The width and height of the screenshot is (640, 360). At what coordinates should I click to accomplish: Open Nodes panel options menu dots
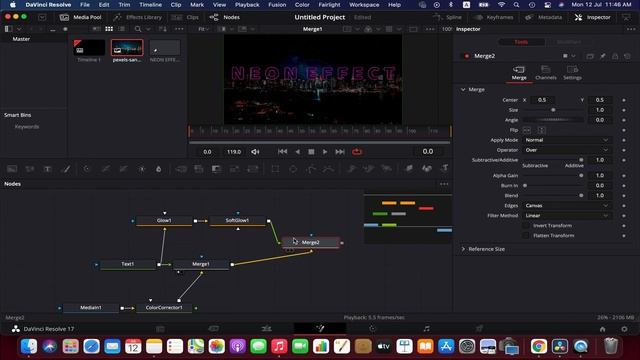point(444,184)
